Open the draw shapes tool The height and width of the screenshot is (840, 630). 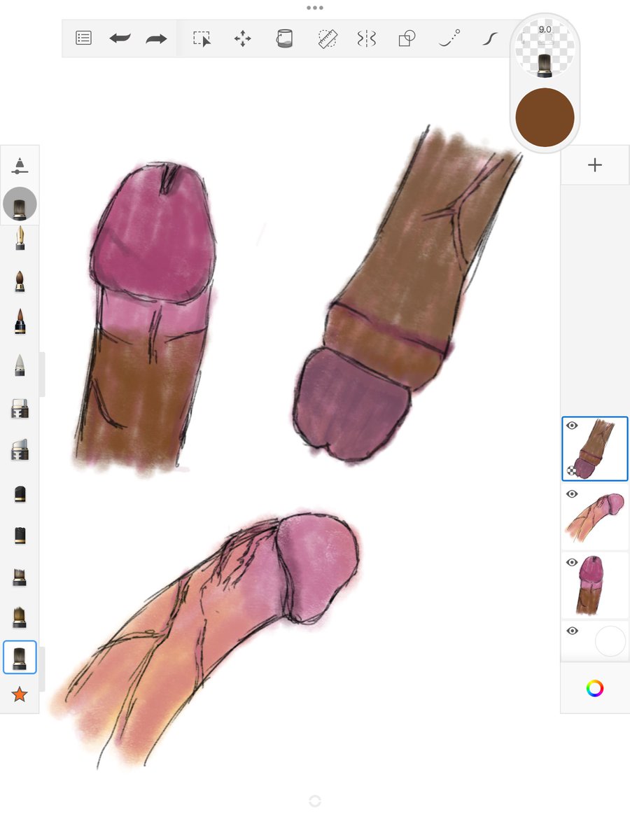tap(407, 38)
